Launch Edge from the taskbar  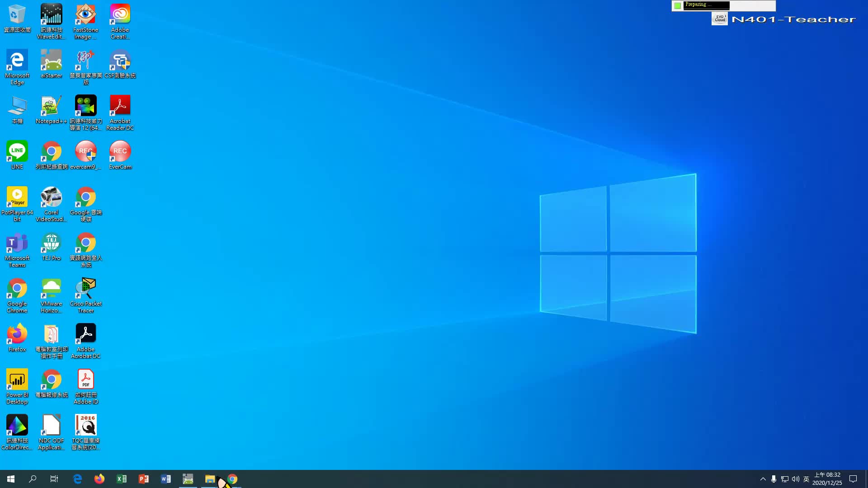(x=77, y=479)
